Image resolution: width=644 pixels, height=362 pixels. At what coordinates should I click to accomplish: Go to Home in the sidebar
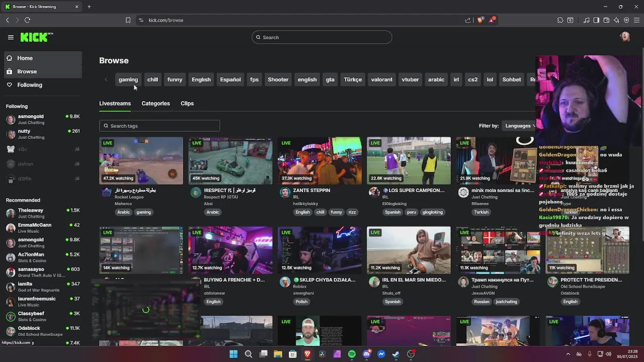pyautogui.click(x=43, y=58)
